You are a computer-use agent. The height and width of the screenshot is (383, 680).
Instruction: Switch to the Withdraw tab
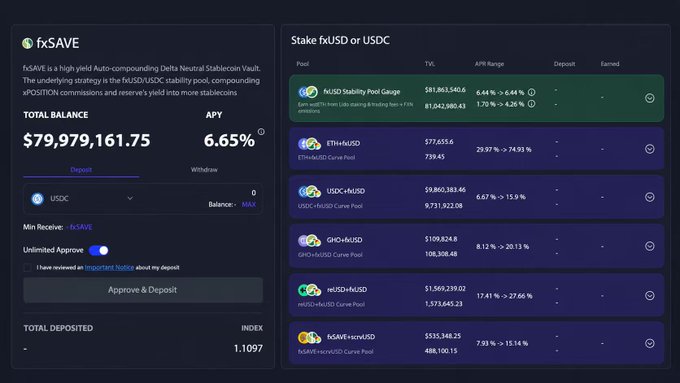coord(204,170)
